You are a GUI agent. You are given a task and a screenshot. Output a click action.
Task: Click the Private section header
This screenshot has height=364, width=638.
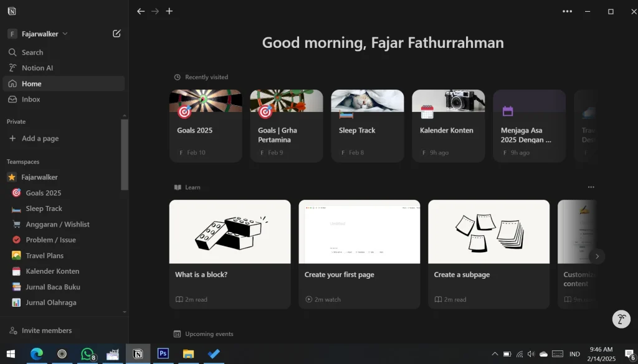tap(16, 121)
